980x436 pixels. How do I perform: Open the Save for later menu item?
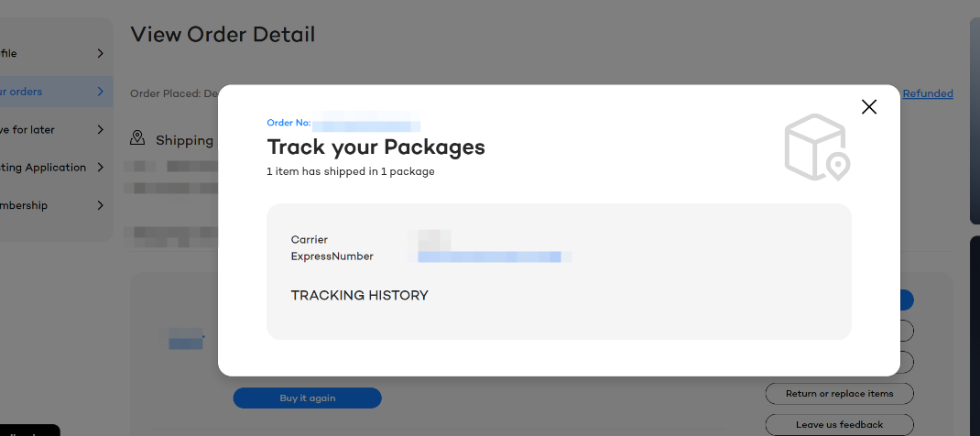click(x=27, y=130)
